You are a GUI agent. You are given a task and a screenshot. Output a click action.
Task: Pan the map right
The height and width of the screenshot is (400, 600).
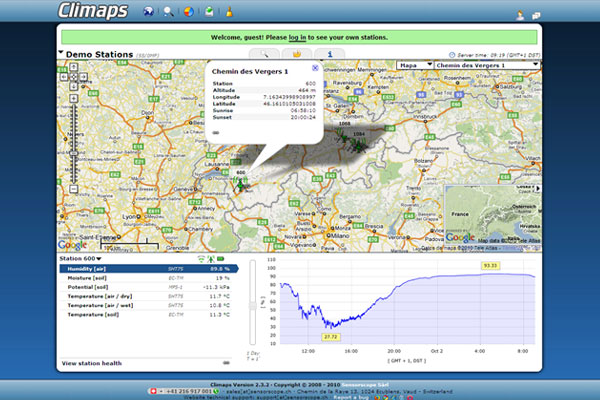[83, 77]
